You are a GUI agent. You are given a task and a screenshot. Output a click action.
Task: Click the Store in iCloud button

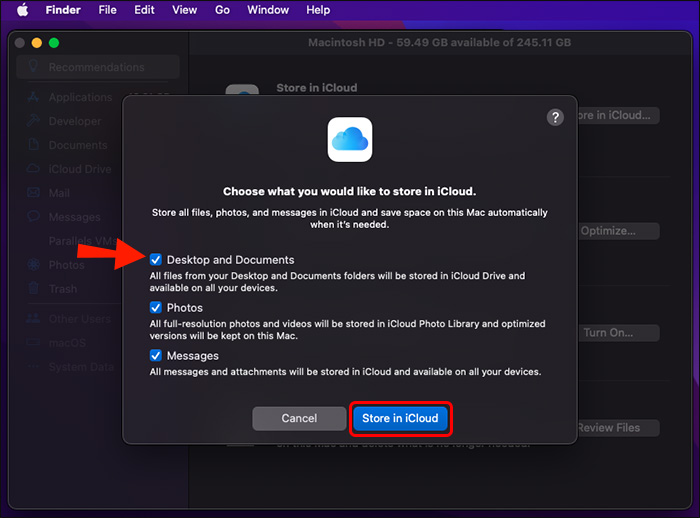tap(400, 418)
